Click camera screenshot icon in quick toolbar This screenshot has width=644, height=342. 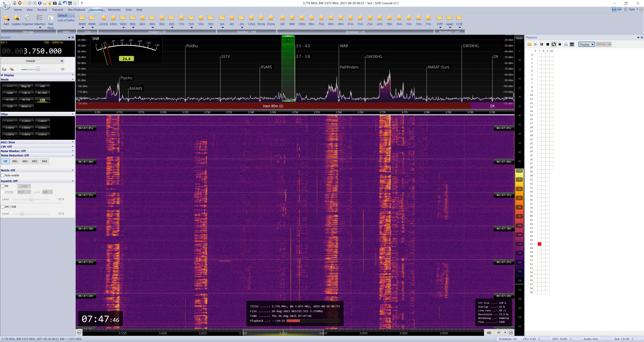pyautogui.click(x=55, y=3)
